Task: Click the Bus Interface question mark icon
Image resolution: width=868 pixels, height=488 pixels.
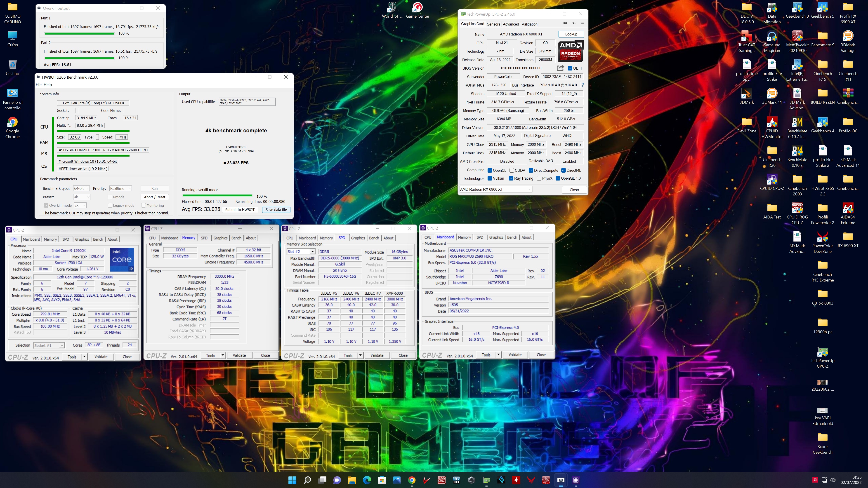Action: pyautogui.click(x=582, y=85)
